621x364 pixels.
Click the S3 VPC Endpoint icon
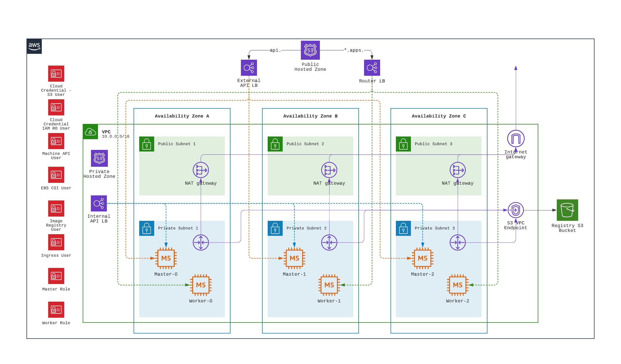click(x=516, y=210)
